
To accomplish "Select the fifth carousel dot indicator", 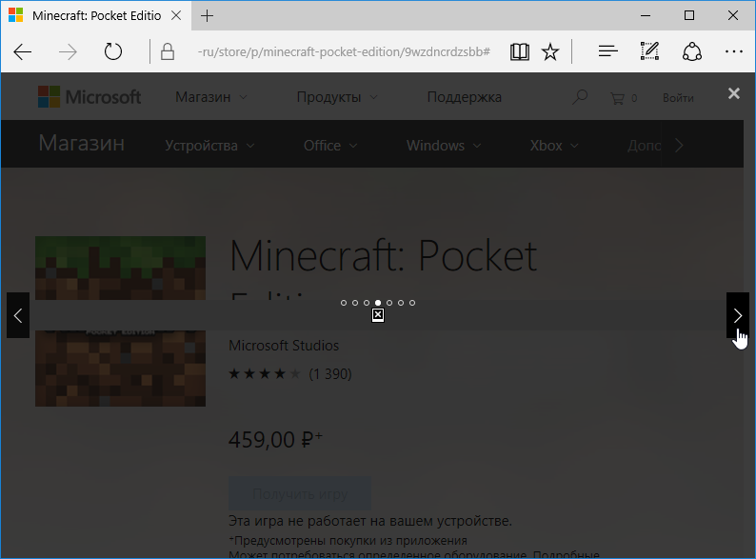I will (x=389, y=303).
